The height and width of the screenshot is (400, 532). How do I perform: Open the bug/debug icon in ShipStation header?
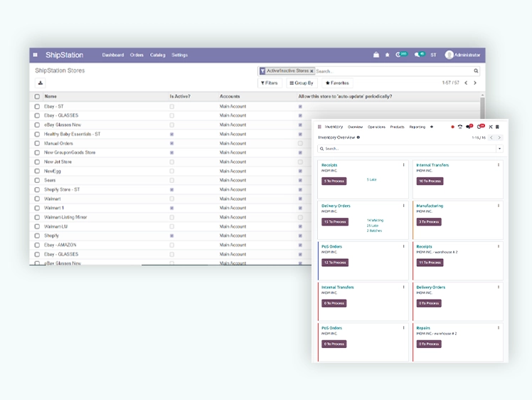[x=387, y=55]
